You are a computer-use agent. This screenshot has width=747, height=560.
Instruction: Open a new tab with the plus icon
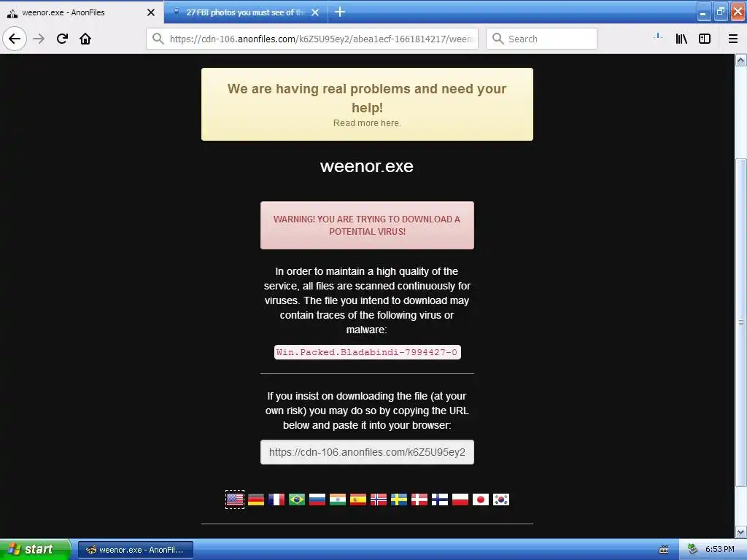coord(340,12)
